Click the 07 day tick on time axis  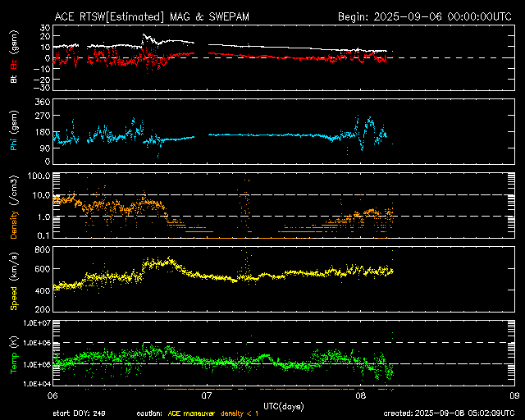[x=207, y=395]
